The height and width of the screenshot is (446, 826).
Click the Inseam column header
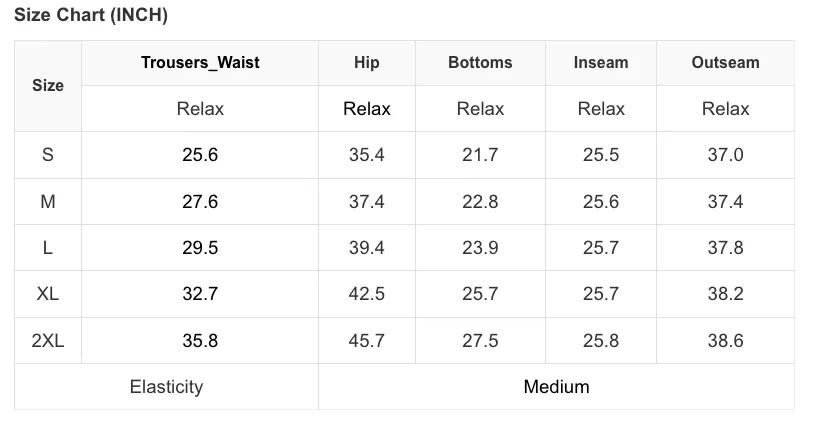pos(601,63)
